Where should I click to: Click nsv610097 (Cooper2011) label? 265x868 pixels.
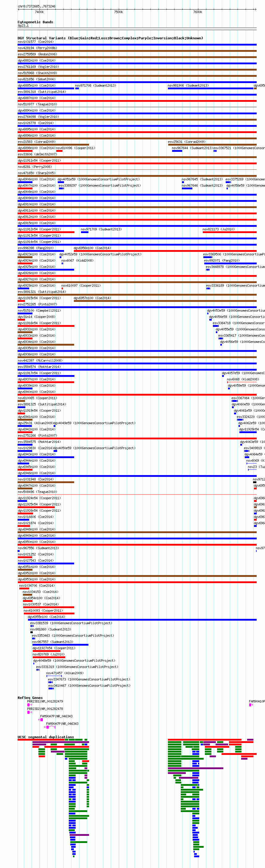click(81, 286)
